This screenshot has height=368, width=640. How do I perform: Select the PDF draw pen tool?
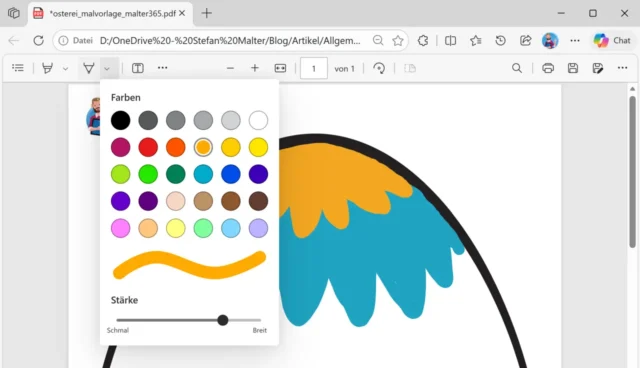point(89,68)
